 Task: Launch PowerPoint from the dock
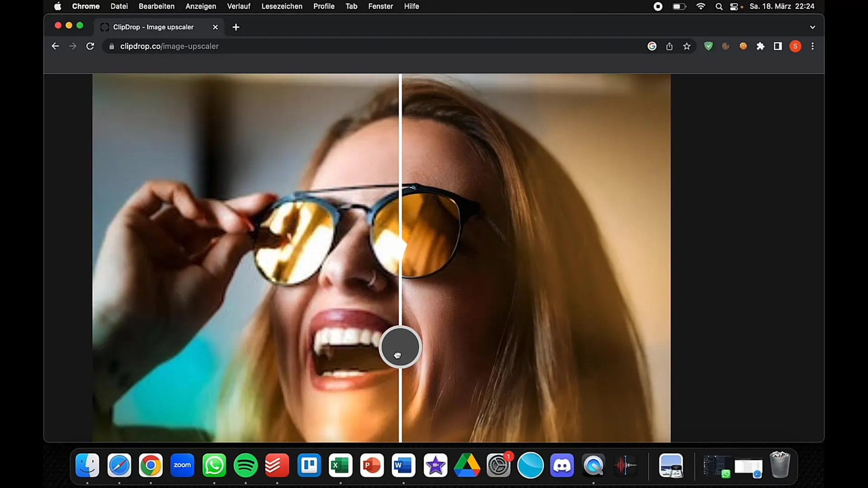[372, 465]
